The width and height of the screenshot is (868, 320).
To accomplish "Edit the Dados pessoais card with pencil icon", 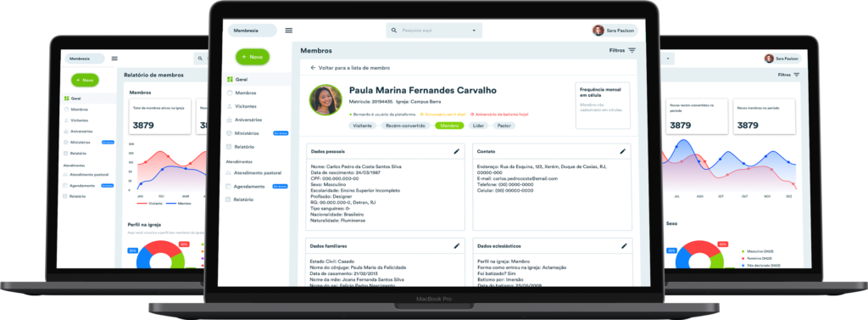I will click(457, 151).
